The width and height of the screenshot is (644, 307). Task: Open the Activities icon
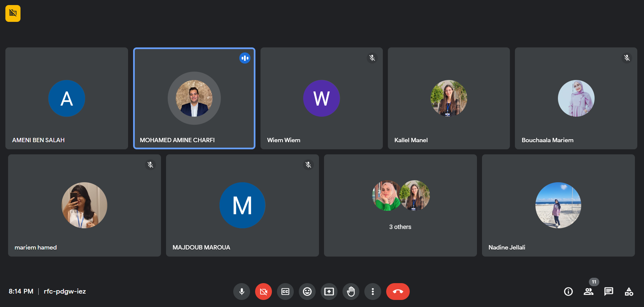point(629,292)
